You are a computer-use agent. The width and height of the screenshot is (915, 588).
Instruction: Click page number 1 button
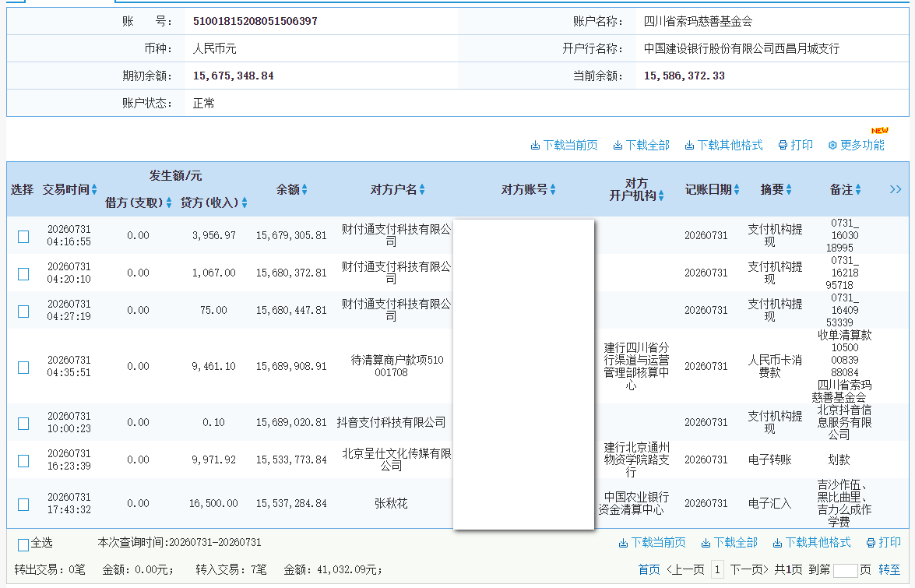pos(717,569)
